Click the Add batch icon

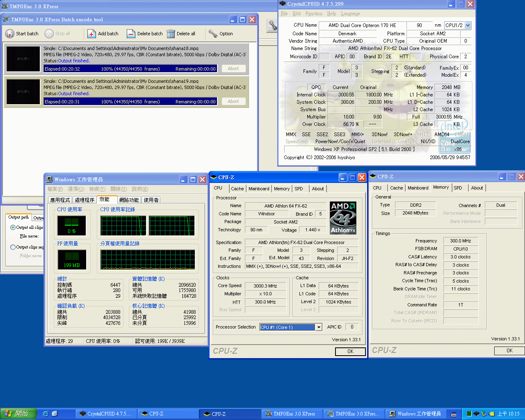click(92, 34)
